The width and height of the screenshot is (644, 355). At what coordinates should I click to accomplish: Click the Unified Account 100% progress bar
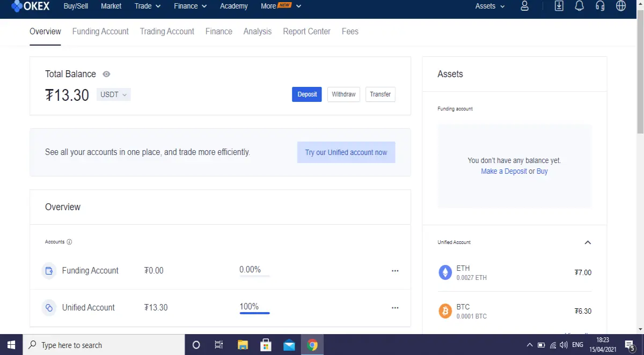coord(254,313)
